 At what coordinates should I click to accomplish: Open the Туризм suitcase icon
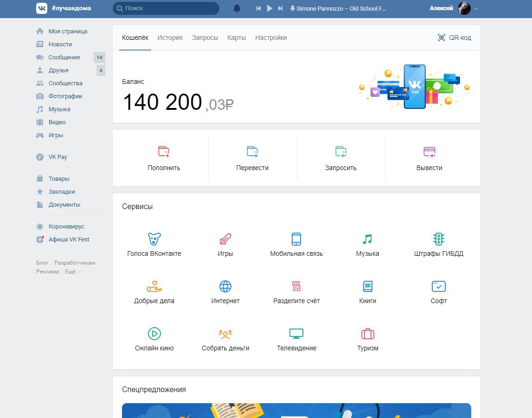(x=367, y=334)
